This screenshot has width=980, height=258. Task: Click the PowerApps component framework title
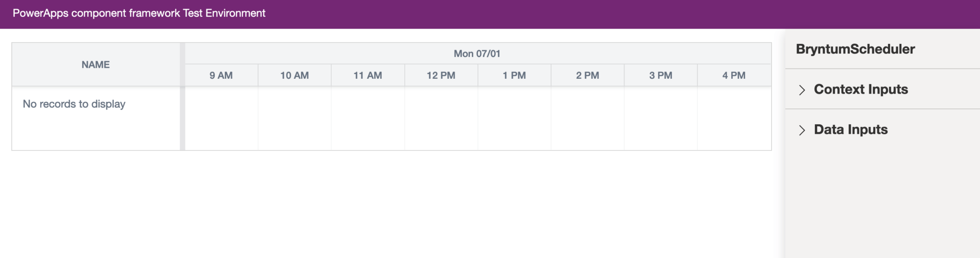[x=139, y=13]
